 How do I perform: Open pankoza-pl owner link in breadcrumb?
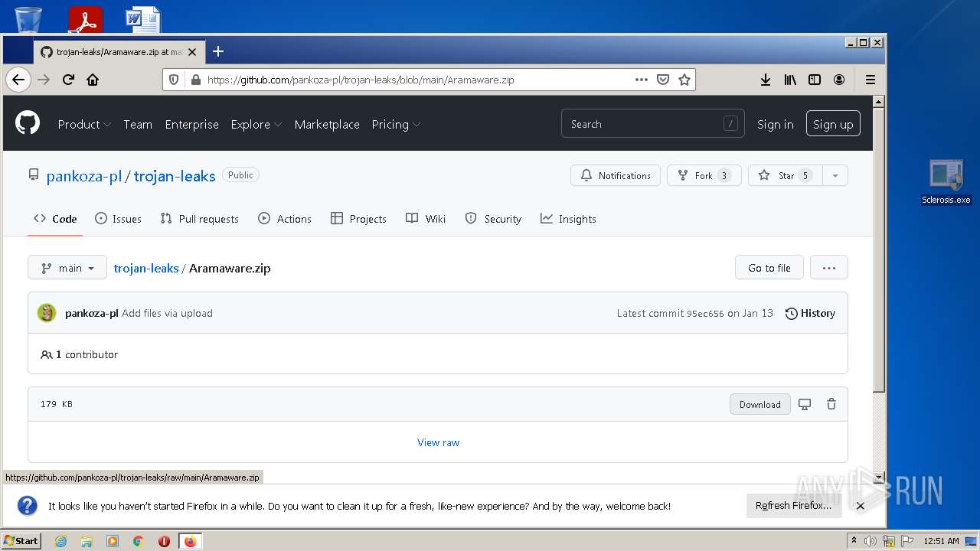click(x=83, y=176)
